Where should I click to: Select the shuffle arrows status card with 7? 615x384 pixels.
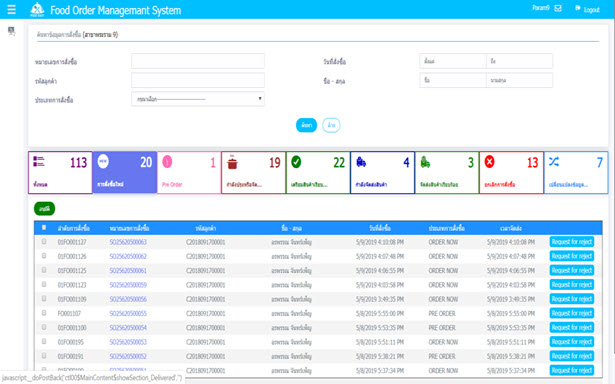coord(576,173)
